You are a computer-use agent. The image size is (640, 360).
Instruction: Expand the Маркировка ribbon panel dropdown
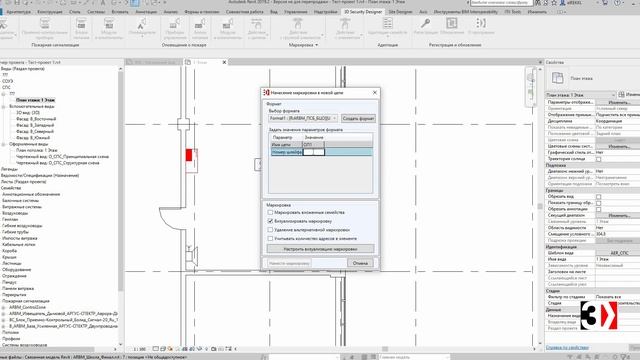click(x=316, y=45)
